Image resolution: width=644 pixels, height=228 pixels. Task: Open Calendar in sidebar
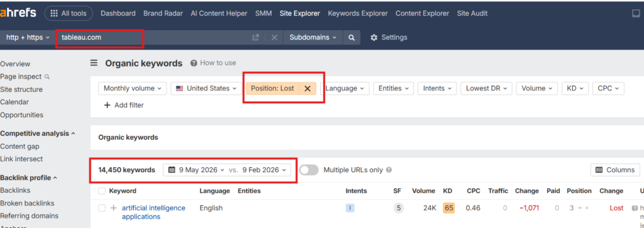click(14, 102)
